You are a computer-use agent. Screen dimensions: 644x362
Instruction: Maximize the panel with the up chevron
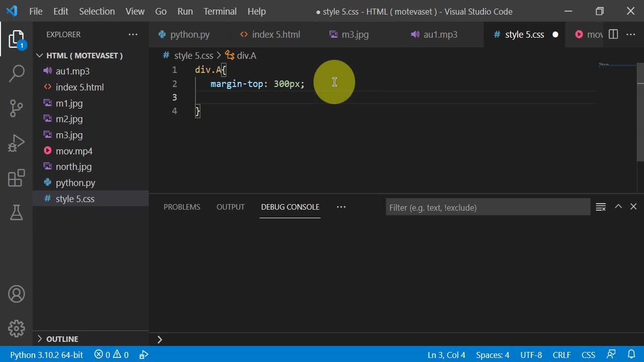click(618, 207)
